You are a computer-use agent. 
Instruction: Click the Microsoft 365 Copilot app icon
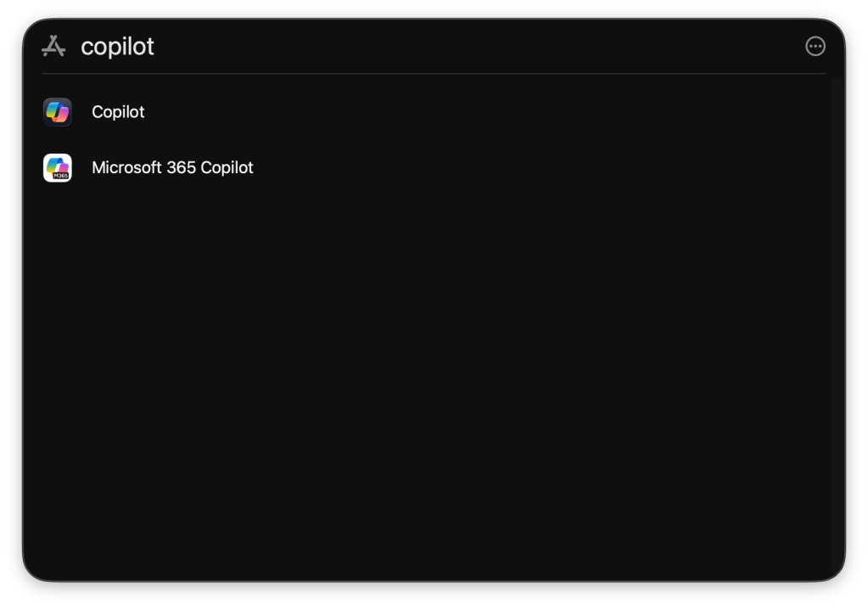(58, 168)
